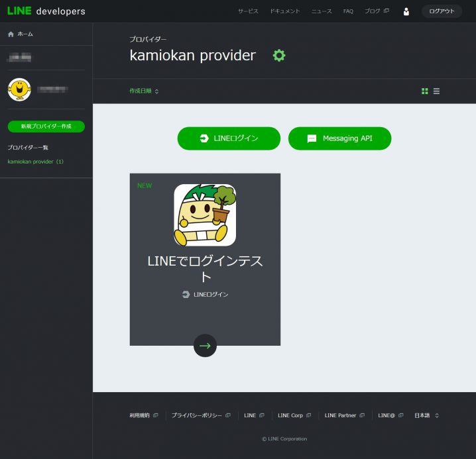Create a new Messaging API channel
Viewport: 476px width, 459px height.
[339, 138]
